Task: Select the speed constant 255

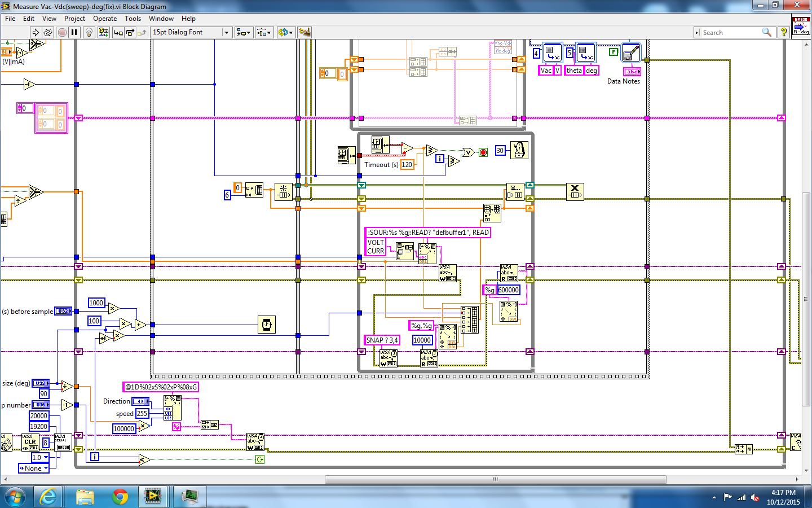Action: [142, 414]
